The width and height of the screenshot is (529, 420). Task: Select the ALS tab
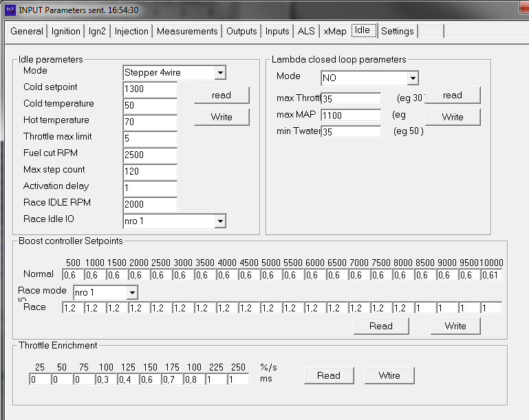pos(306,32)
